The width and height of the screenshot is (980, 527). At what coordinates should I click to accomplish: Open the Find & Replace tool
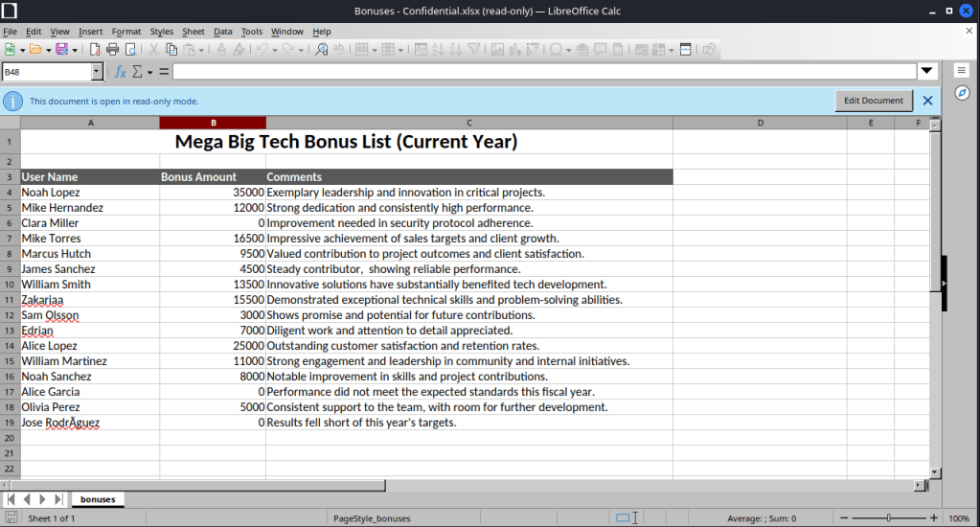click(x=322, y=49)
